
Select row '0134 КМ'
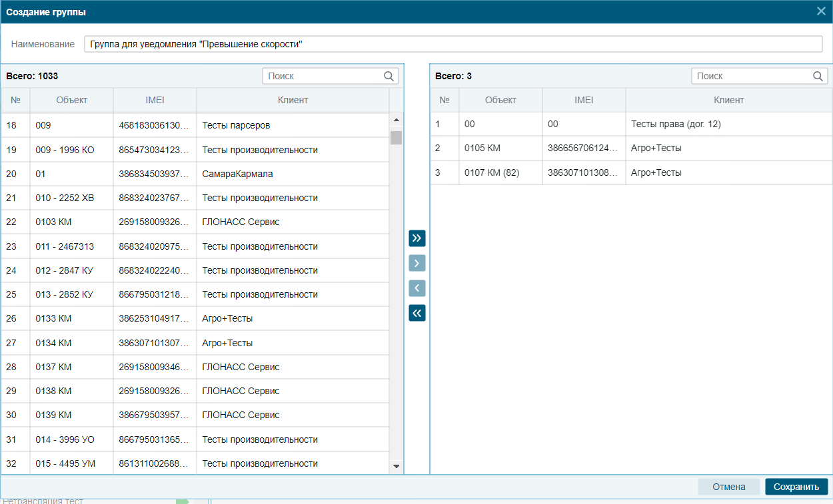coord(195,343)
